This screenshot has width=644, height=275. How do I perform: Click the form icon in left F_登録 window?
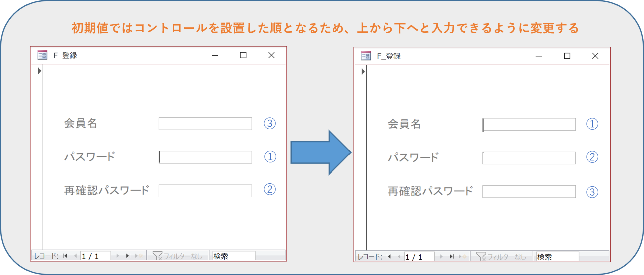(x=42, y=55)
